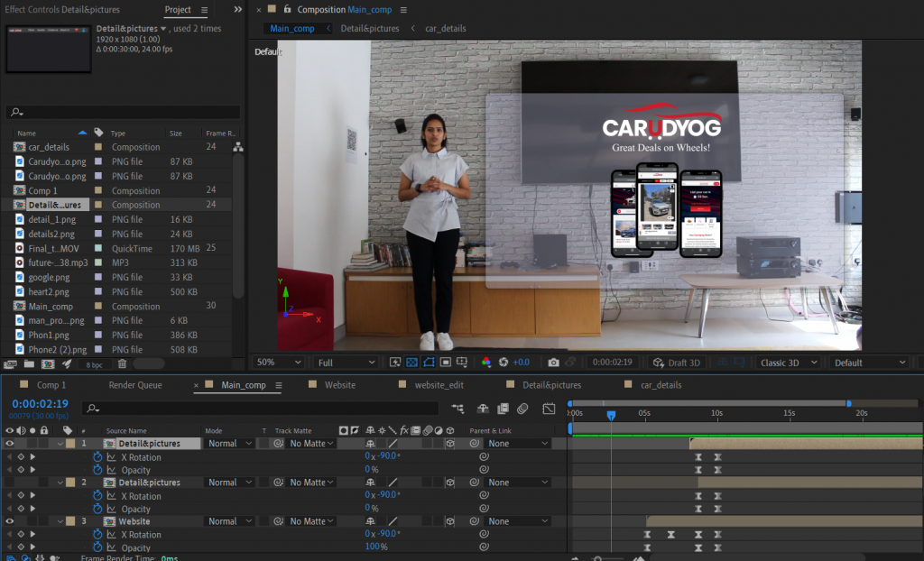Switch to Effect Controls Detail&pictures tab

point(62,10)
